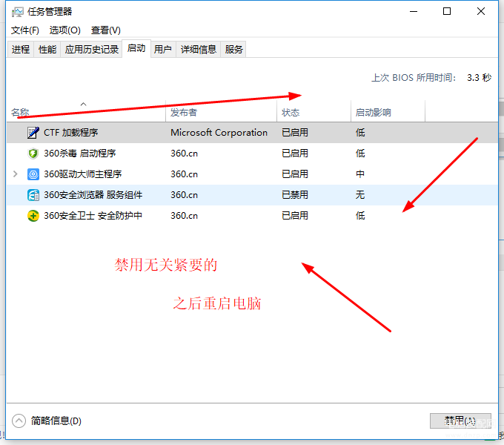504x445 pixels.
Task: Select the 360驱动大师主程序 entry
Action: tap(252, 174)
